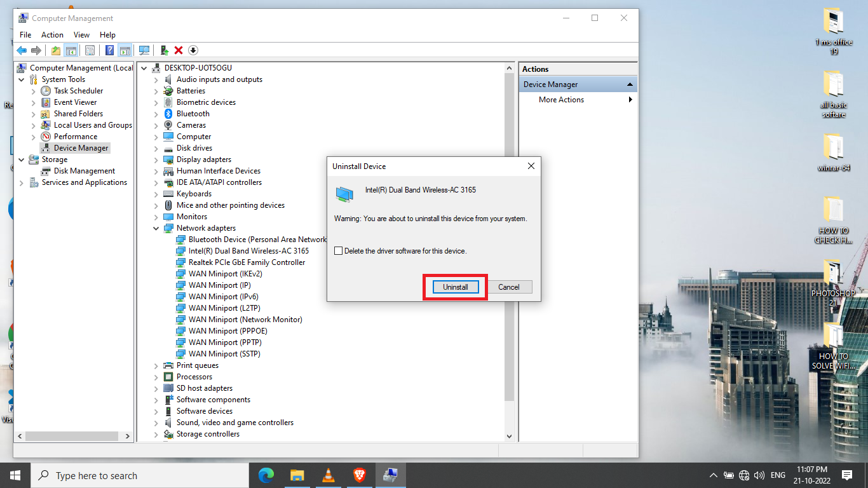Image resolution: width=868 pixels, height=488 pixels.
Task: Select Event Viewer in console tree
Action: click(75, 102)
